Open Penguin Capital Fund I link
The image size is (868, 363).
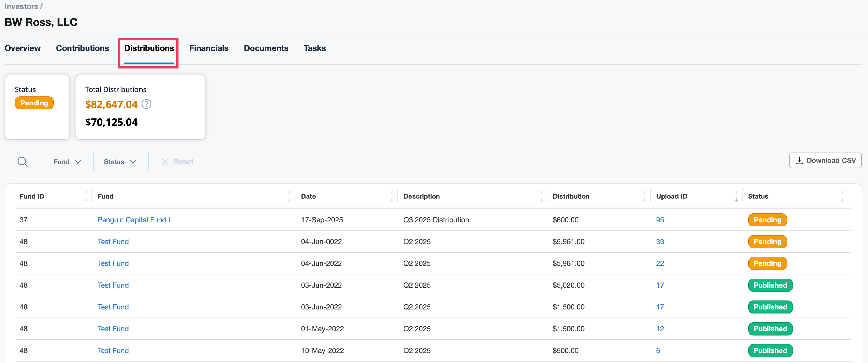tap(133, 220)
